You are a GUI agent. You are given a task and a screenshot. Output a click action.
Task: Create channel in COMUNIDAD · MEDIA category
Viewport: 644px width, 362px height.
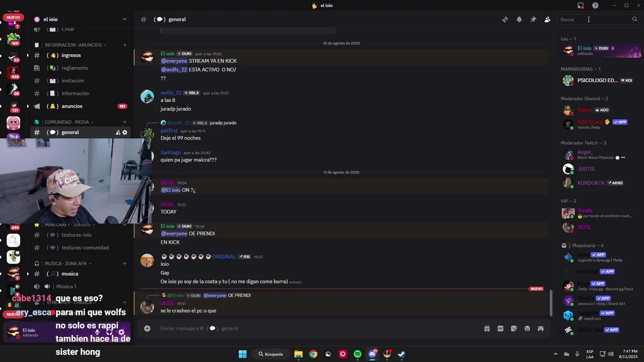coord(125,122)
